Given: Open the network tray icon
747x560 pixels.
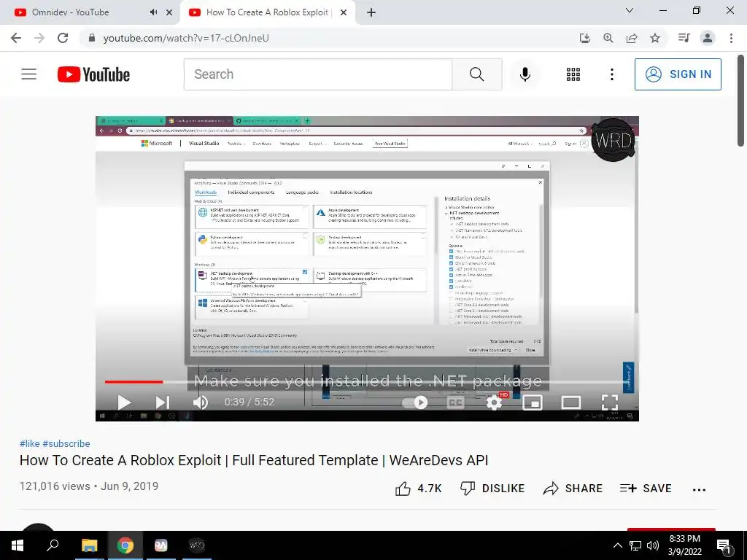Looking at the screenshot, I should (x=635, y=545).
